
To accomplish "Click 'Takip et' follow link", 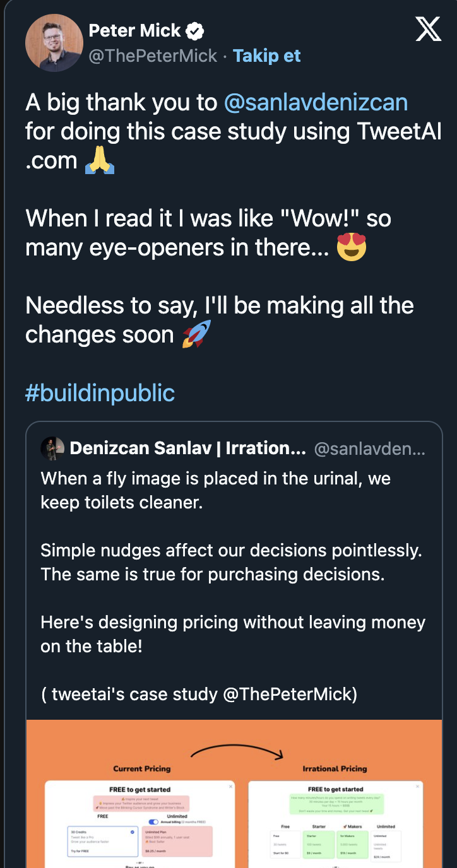I will 266,56.
